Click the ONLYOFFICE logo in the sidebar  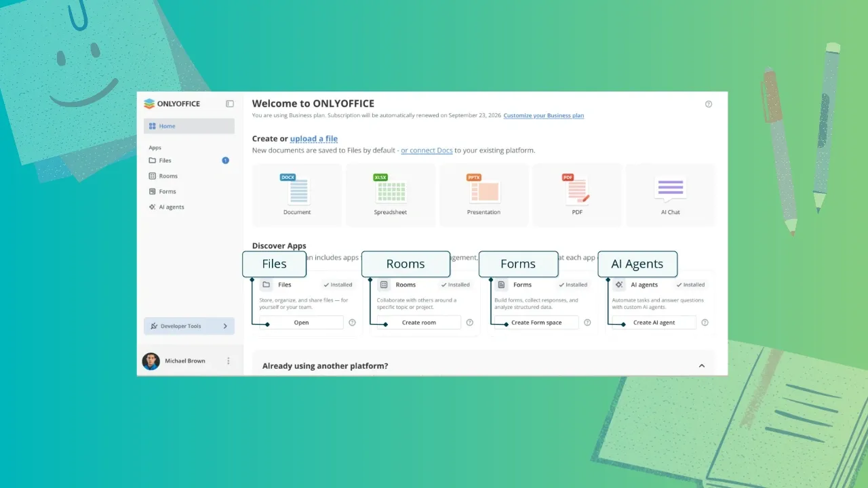tap(172, 104)
